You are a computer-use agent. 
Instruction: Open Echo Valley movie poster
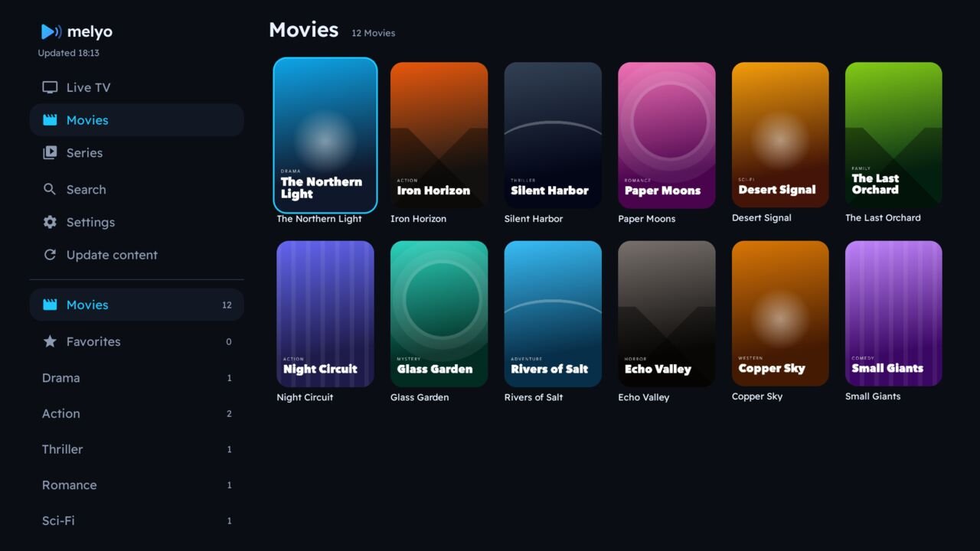667,314
